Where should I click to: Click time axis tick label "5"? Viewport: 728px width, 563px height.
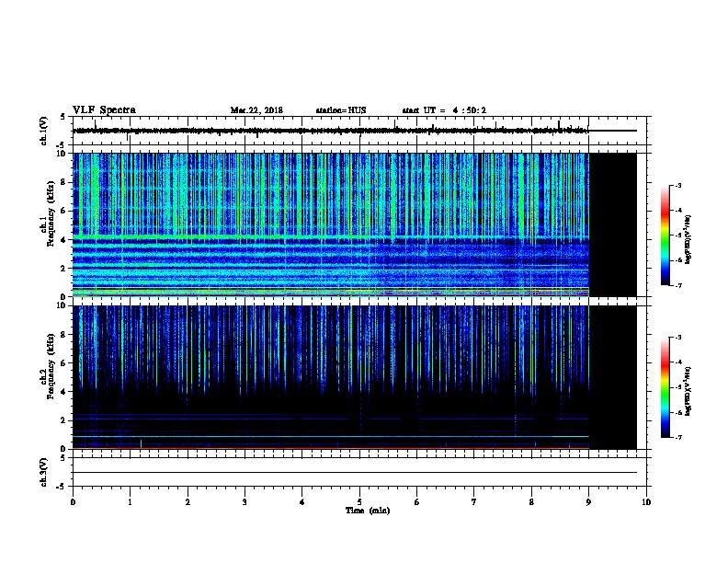coord(359,501)
